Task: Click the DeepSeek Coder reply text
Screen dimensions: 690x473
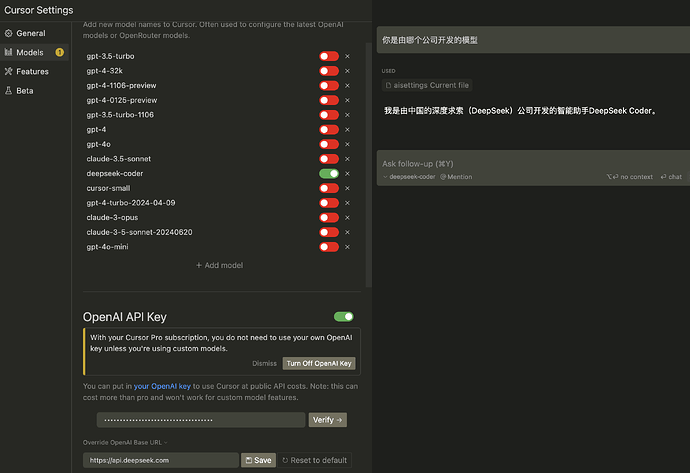Action: (520, 111)
